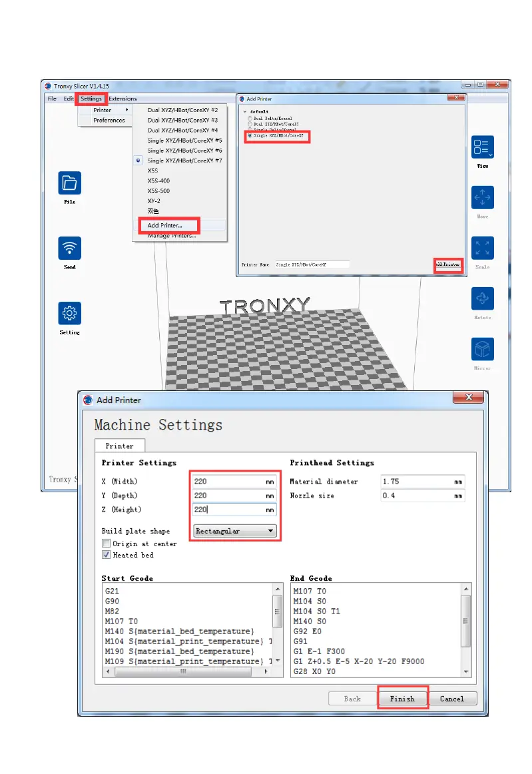Expand Printer submenu in Settings menu

[x=105, y=110]
